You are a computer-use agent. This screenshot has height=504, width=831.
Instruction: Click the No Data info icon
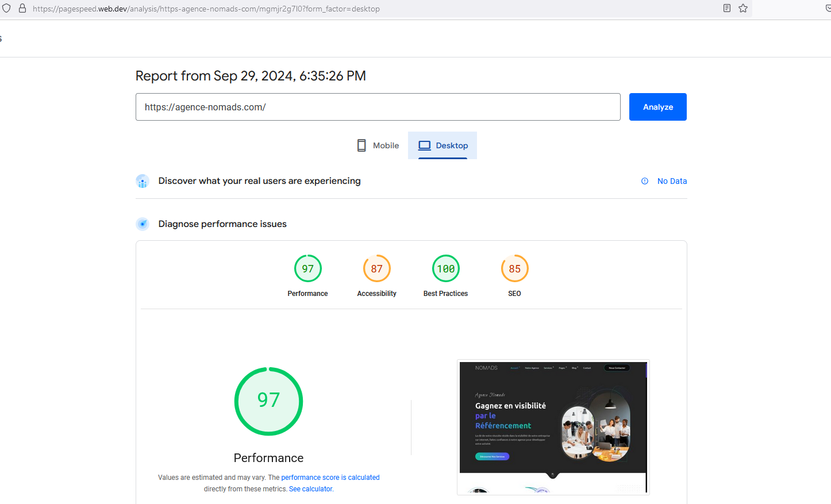coord(645,181)
